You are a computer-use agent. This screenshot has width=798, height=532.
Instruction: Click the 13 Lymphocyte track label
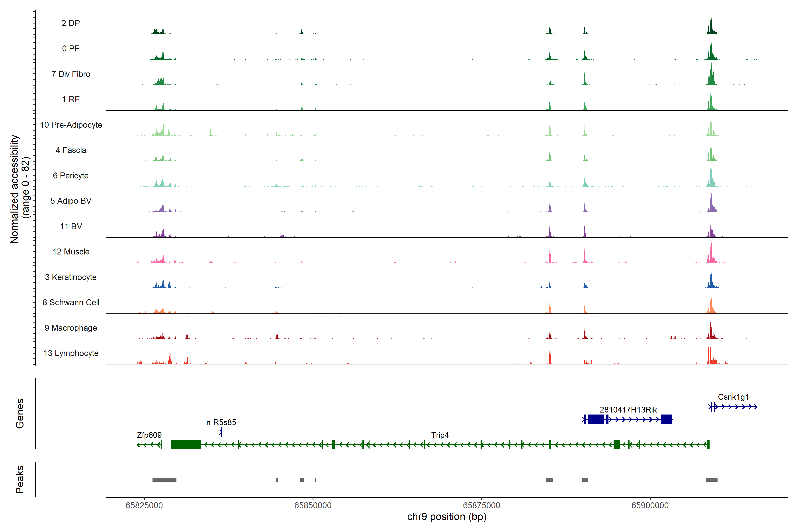(71, 353)
